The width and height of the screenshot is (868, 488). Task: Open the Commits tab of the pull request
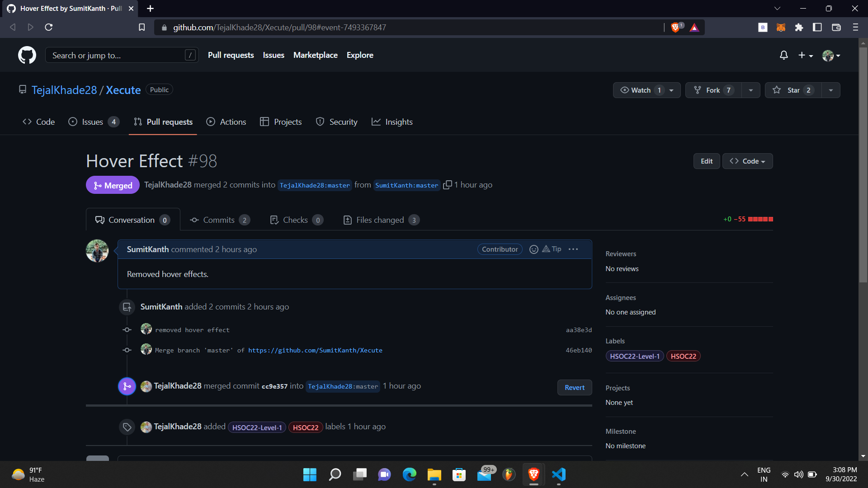coord(218,220)
